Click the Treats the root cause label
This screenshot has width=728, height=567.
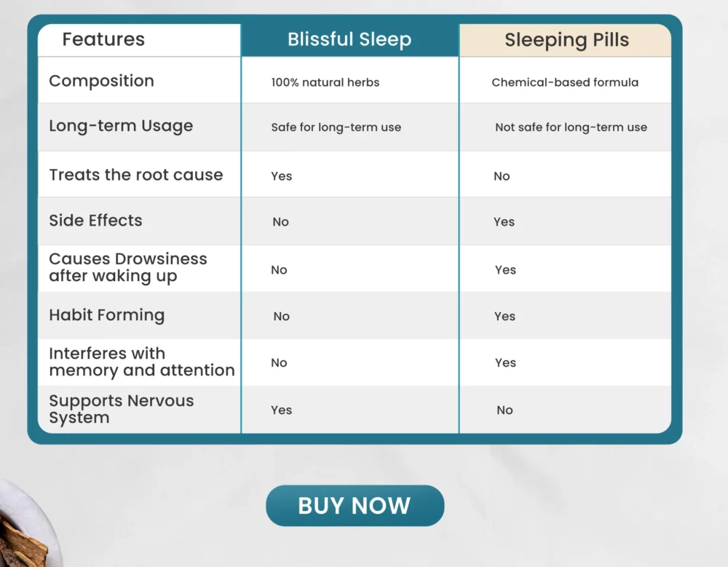136,175
